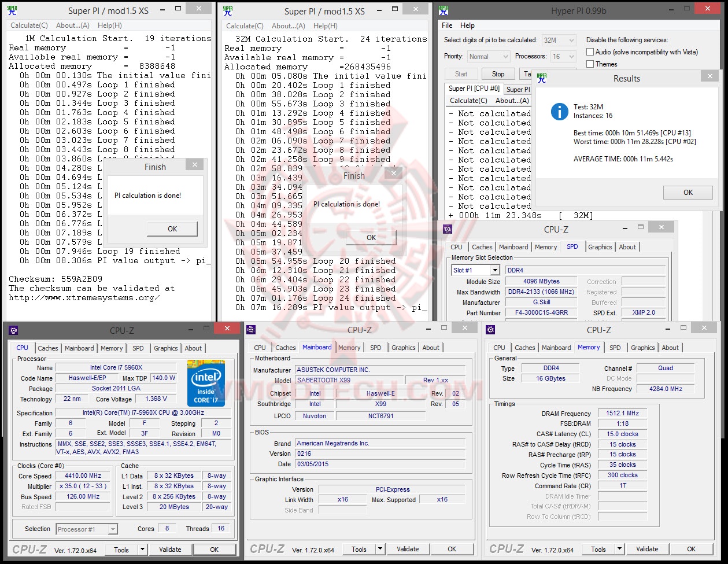
Task: Click Loop 24 finished line in 32M window
Action: tap(316, 298)
